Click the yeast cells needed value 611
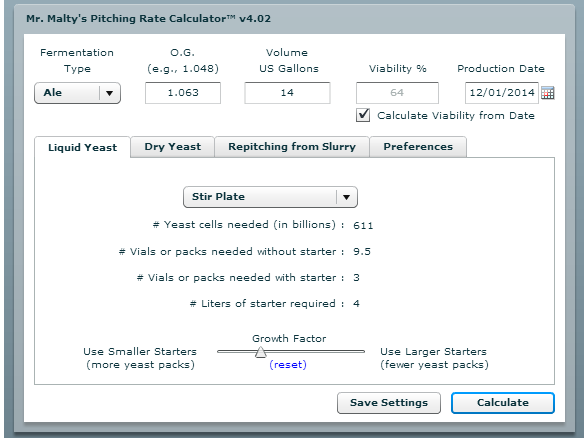Image resolution: width=584 pixels, height=438 pixels. 363,225
